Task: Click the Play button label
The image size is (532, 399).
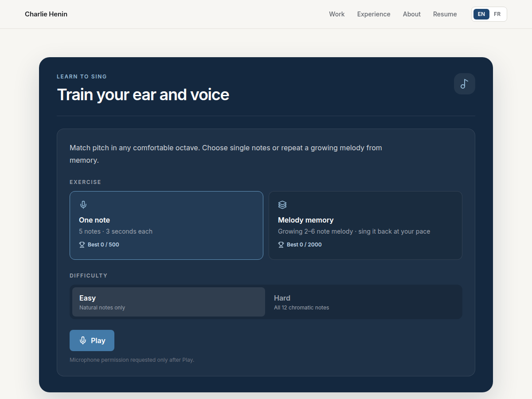Action: (x=98, y=340)
